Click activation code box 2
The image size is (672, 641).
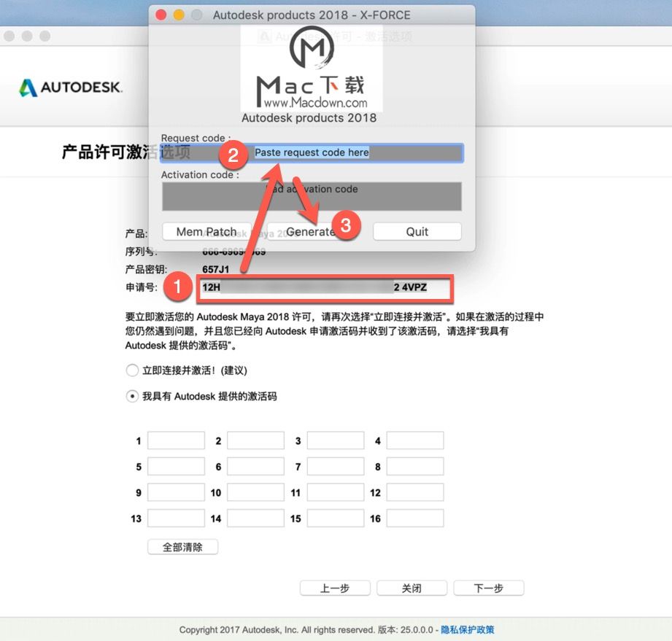(256, 440)
